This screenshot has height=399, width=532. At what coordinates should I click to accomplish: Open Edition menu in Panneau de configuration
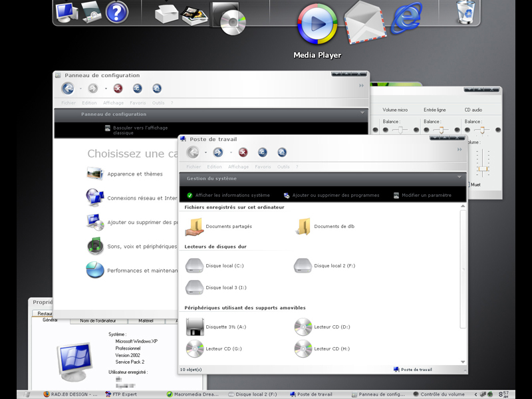coord(89,103)
